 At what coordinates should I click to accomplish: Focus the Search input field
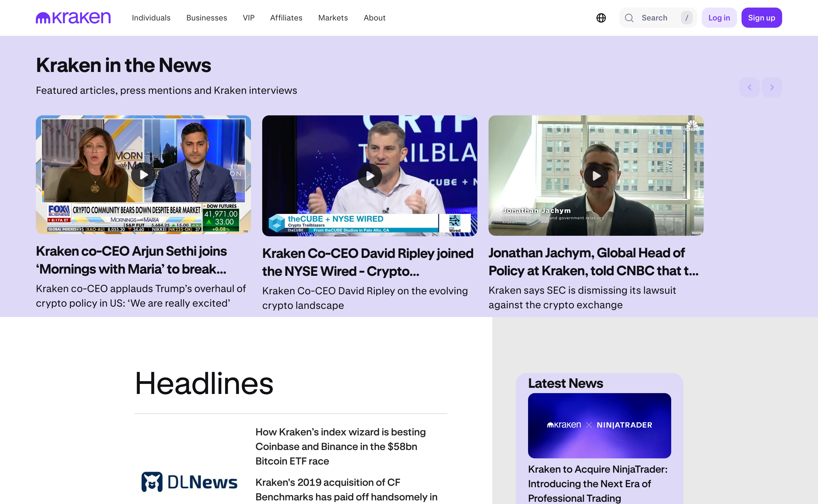[x=657, y=18]
